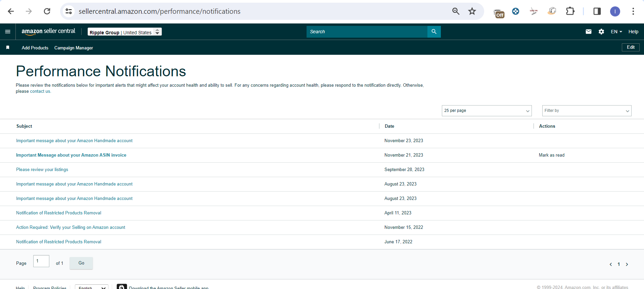This screenshot has width=644, height=289.
Task: Open the June 17 Restricted Products Removal notice
Action: (58, 242)
